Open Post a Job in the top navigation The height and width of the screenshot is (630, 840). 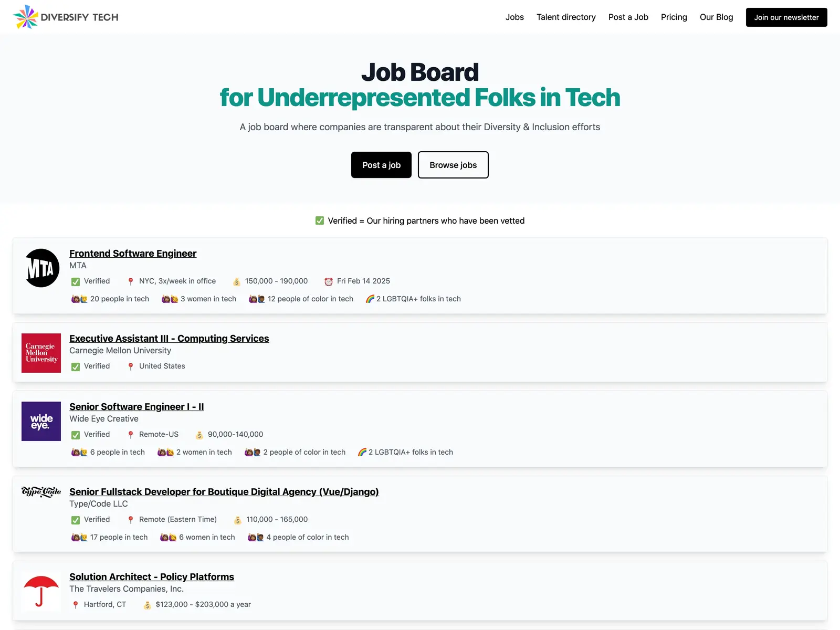628,17
